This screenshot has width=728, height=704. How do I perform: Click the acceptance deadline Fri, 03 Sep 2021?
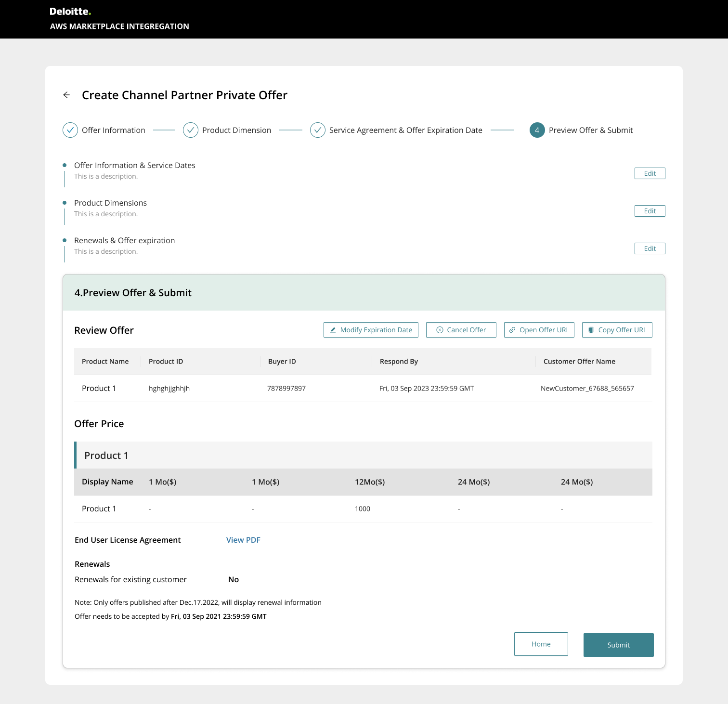pos(219,616)
